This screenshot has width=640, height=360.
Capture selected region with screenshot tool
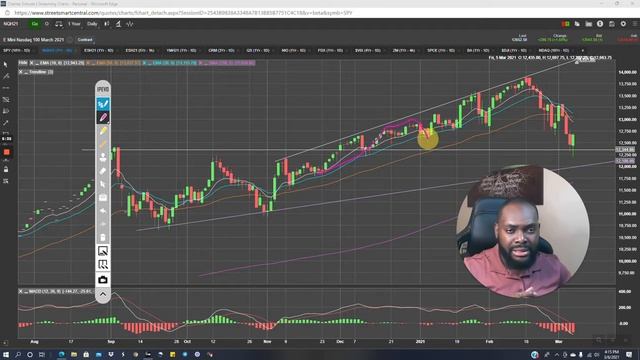click(x=103, y=251)
